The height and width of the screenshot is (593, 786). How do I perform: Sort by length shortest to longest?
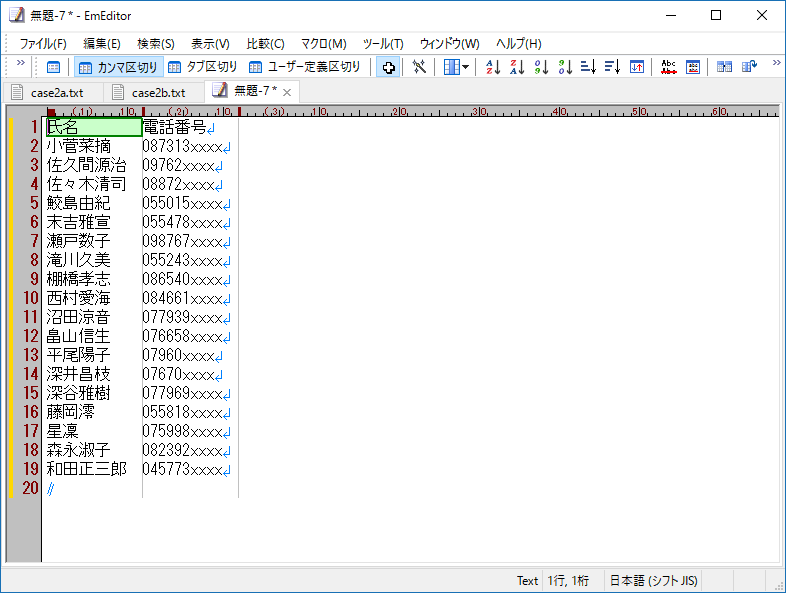pyautogui.click(x=588, y=67)
